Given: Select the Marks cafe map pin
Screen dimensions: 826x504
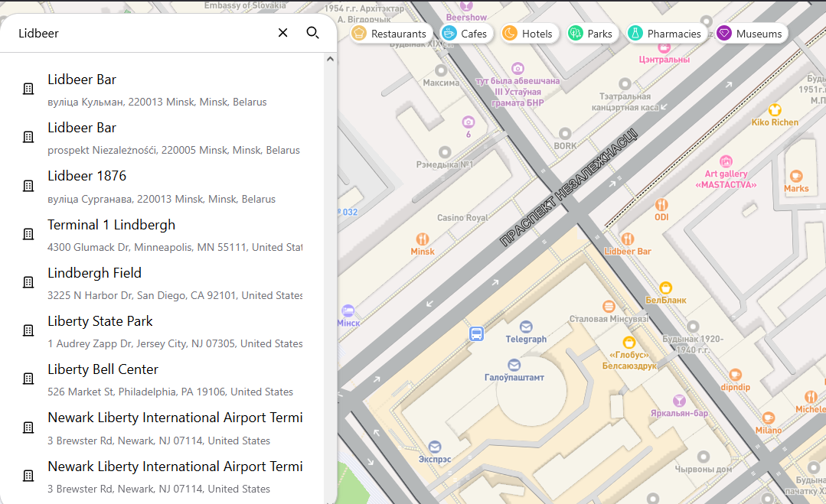Looking at the screenshot, I should click(796, 176).
